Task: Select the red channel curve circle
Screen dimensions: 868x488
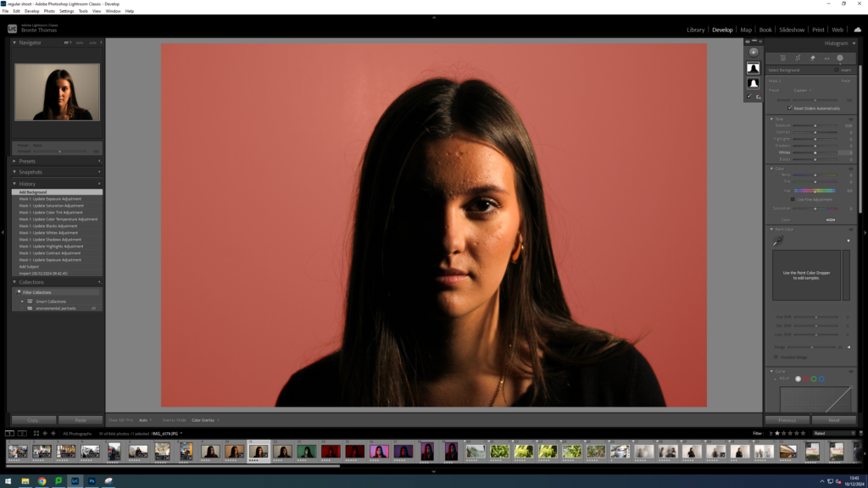Action: point(806,379)
